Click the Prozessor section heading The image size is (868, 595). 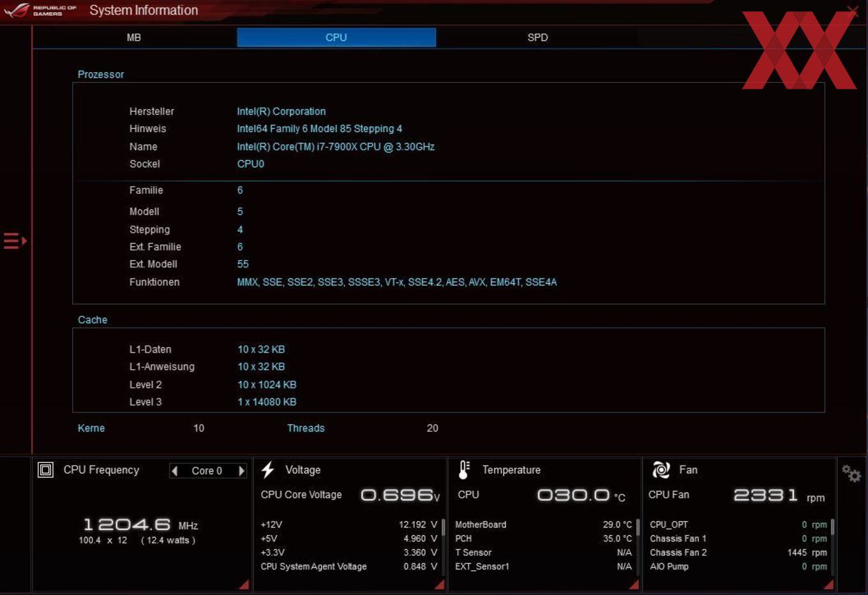coord(101,75)
